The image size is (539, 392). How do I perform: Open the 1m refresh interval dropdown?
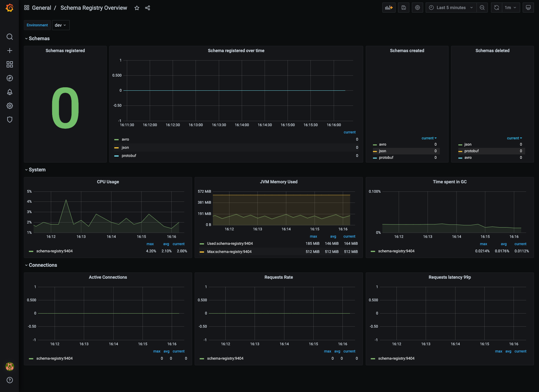511,8
